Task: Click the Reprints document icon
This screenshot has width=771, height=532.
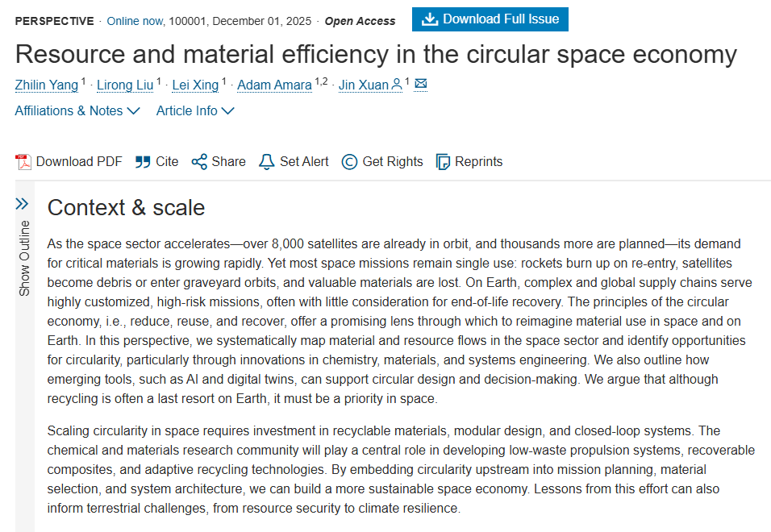Action: click(443, 162)
